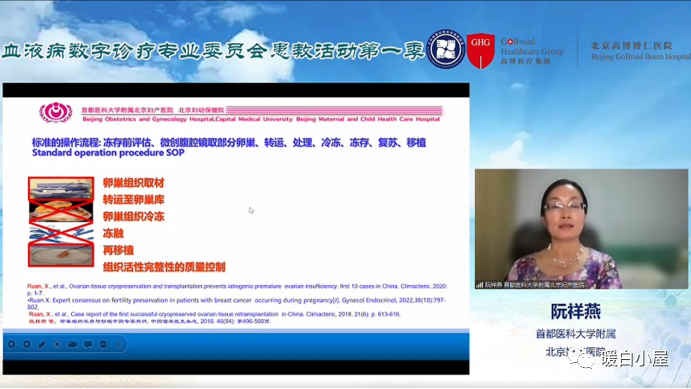Click 'Beijing GoBroad Boren Hospital' text

point(640,57)
